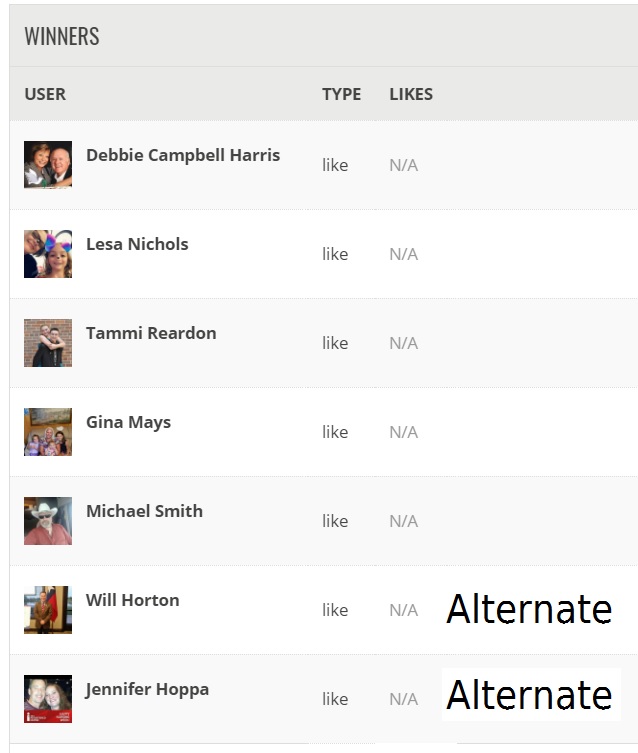This screenshot has width=638, height=753.
Task: Click the Alternate label beside Will Horton
Action: (x=530, y=609)
